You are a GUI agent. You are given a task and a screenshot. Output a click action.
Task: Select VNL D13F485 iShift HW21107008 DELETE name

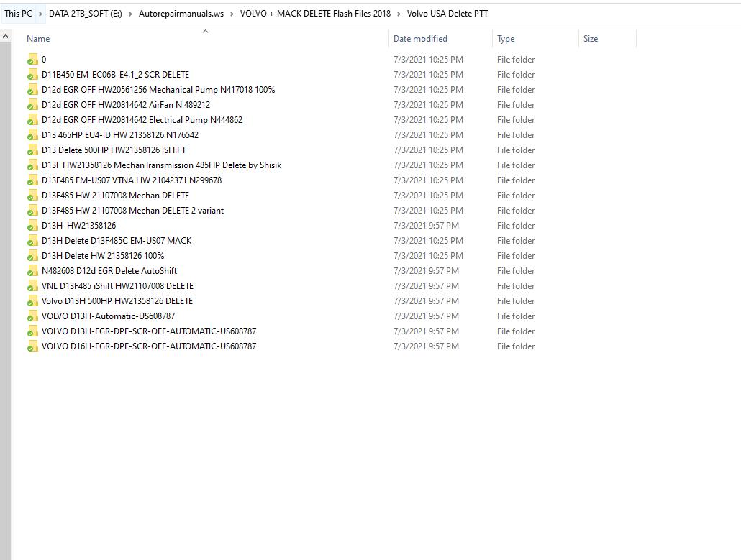(118, 286)
